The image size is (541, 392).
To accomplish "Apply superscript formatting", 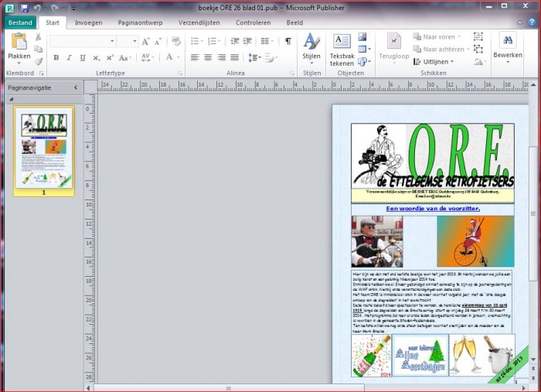I will pyautogui.click(x=110, y=58).
